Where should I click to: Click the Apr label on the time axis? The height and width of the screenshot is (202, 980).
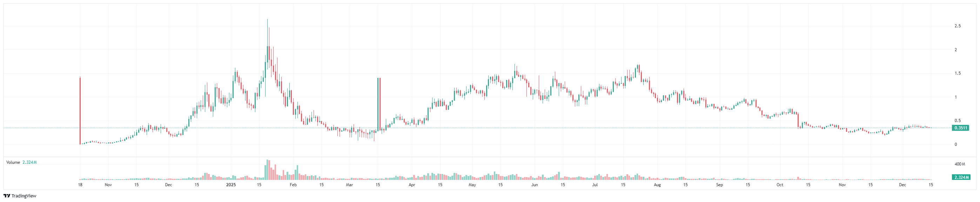point(412,185)
